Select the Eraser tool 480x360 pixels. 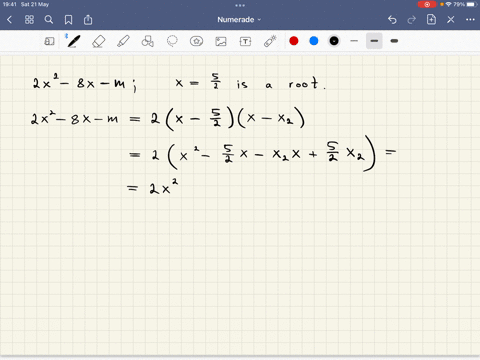pos(99,41)
